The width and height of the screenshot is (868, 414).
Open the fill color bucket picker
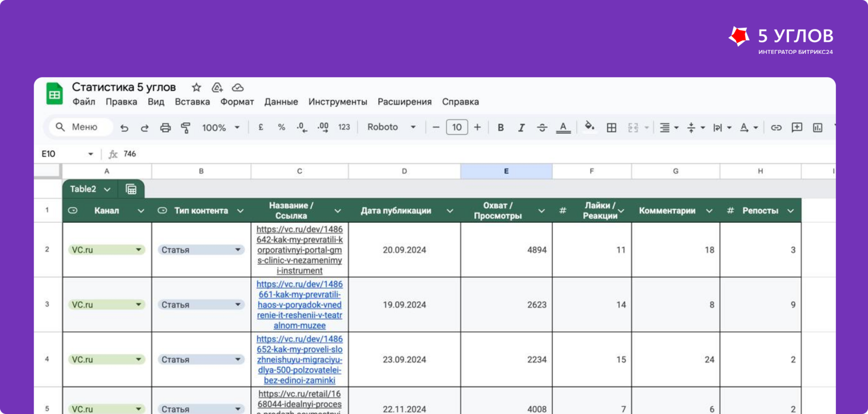coord(589,127)
